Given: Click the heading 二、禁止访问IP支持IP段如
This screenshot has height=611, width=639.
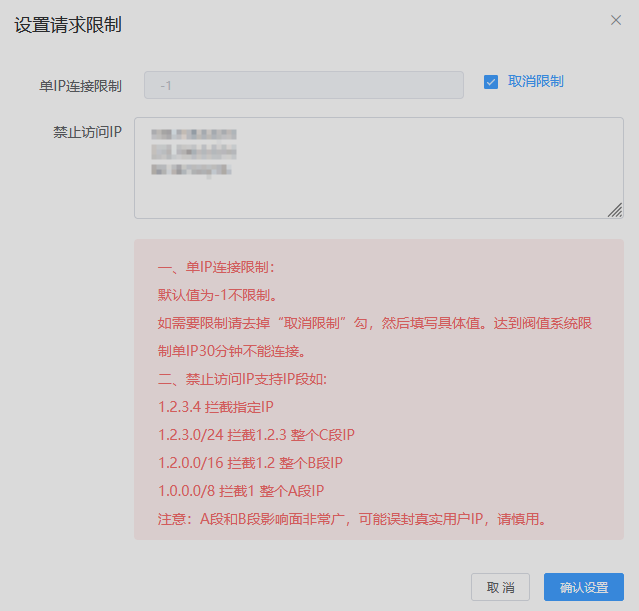Looking at the screenshot, I should [243, 379].
